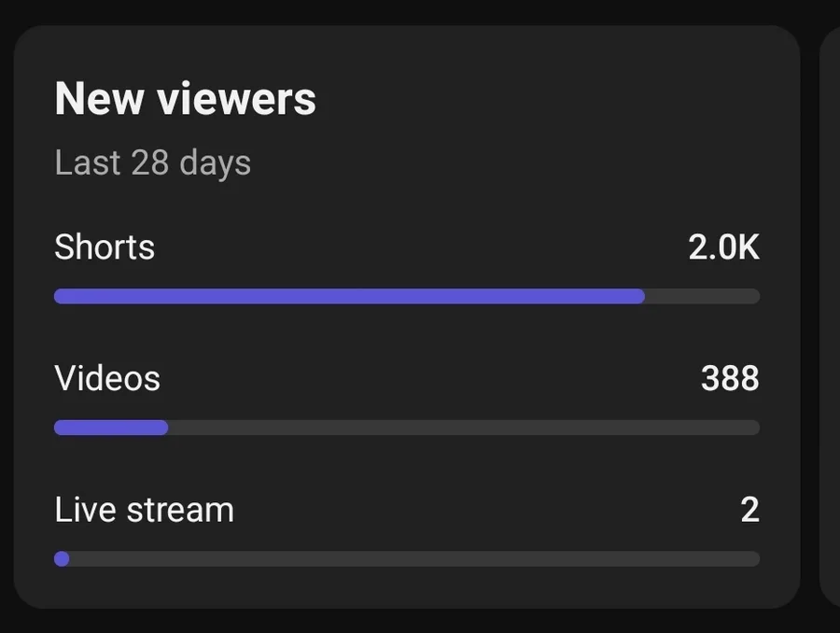Select the Live stream row label
The image size is (840, 633).
144,511
